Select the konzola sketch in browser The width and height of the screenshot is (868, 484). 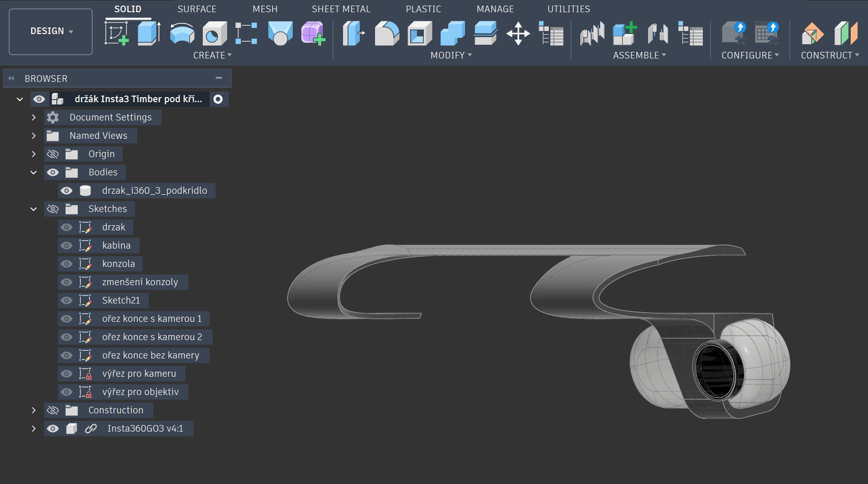[x=118, y=264]
